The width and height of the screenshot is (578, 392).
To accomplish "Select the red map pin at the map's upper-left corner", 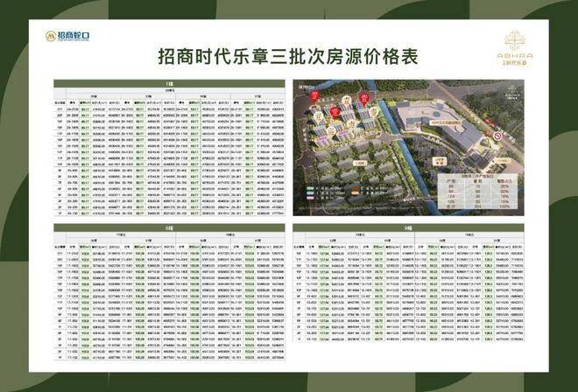I will [314, 95].
